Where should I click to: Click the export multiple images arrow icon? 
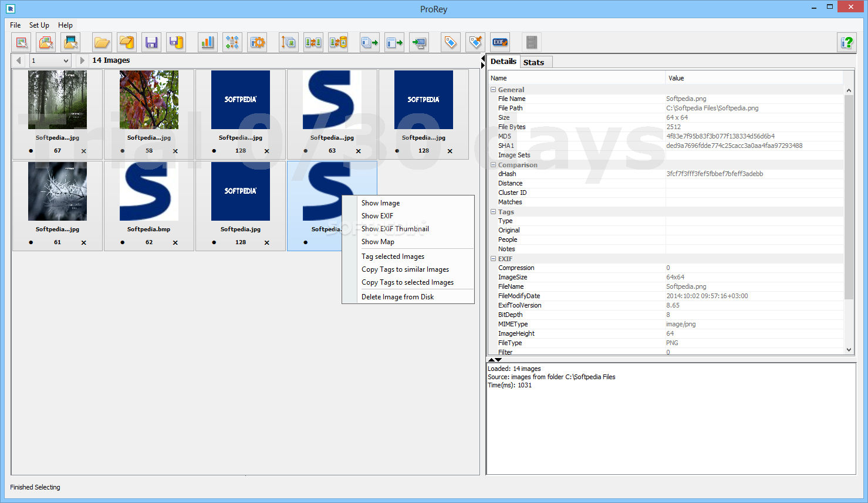(370, 42)
